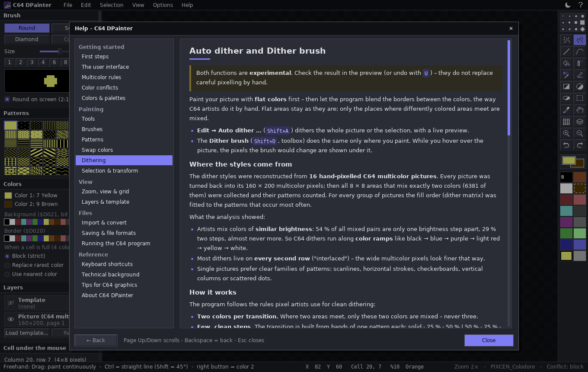
Task: Select the Spray can tool
Action: (580, 63)
